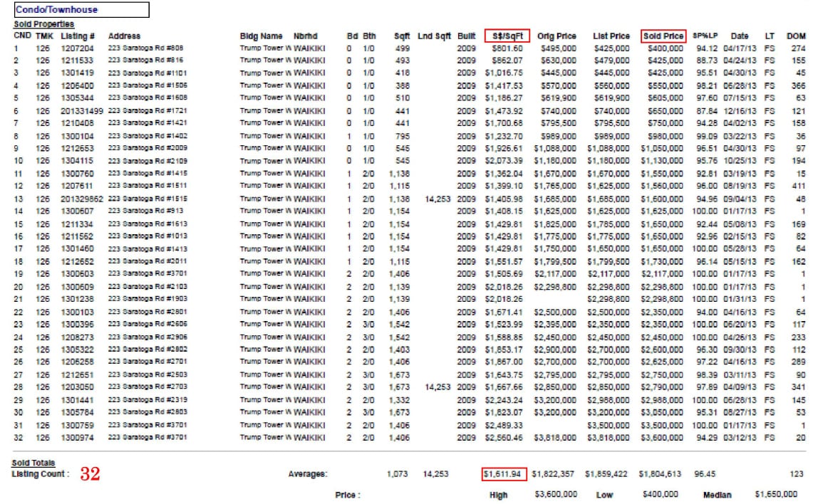Click the Sold Price column header
This screenshot has height=504, width=818.
663,36
